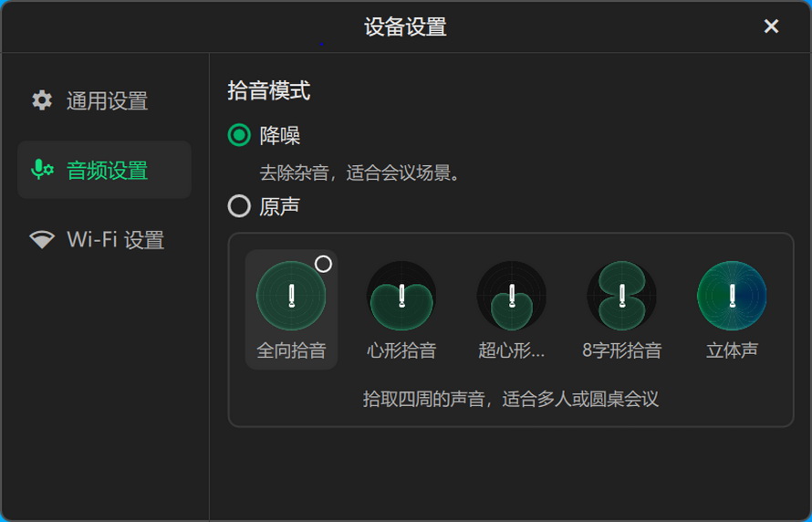Click the gear icon beside 通用设置

[42, 100]
